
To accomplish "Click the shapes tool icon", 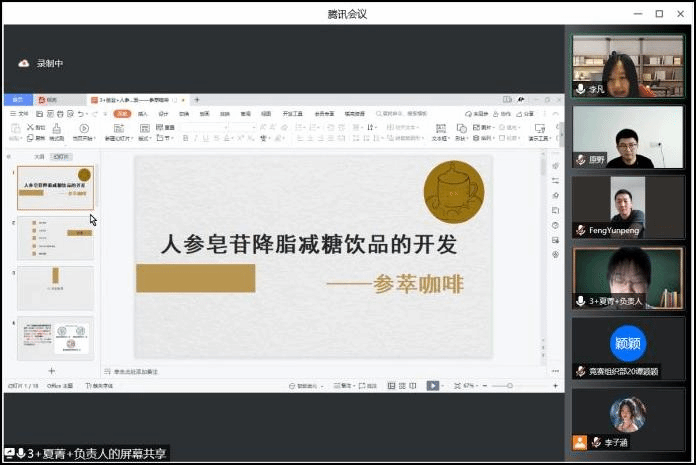I will tap(461, 129).
